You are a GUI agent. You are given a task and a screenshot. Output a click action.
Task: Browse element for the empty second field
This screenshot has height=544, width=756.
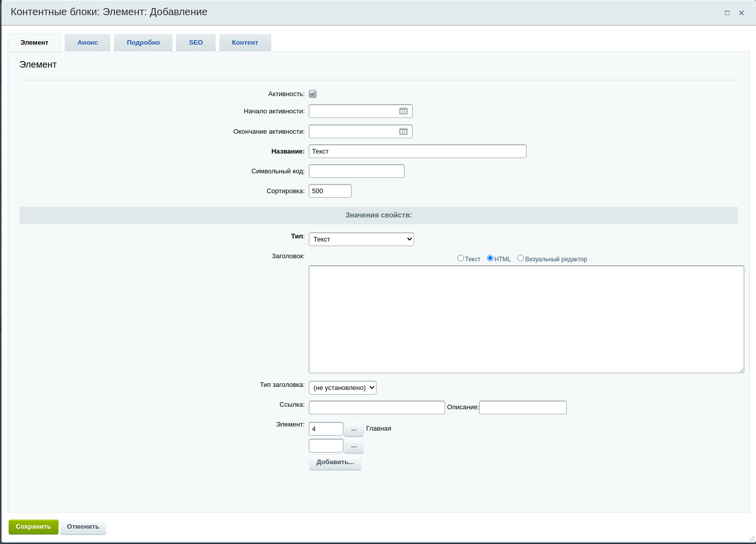pos(354,446)
